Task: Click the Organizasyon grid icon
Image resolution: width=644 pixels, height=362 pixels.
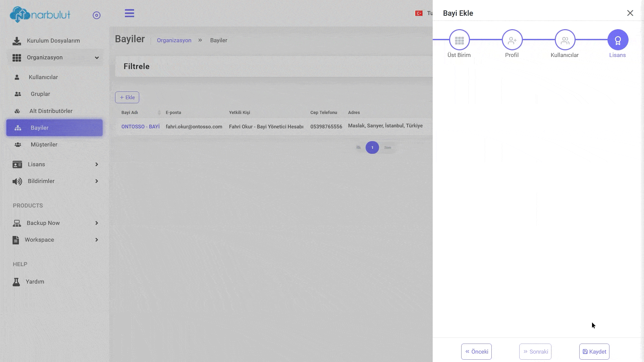Action: [x=17, y=58]
